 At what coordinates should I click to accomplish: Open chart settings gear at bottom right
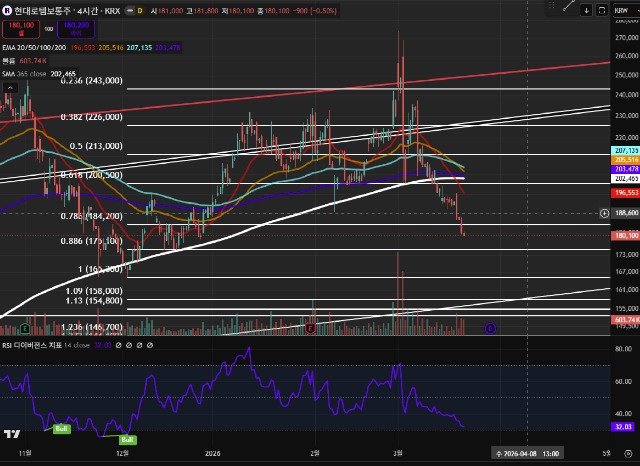coord(628,453)
